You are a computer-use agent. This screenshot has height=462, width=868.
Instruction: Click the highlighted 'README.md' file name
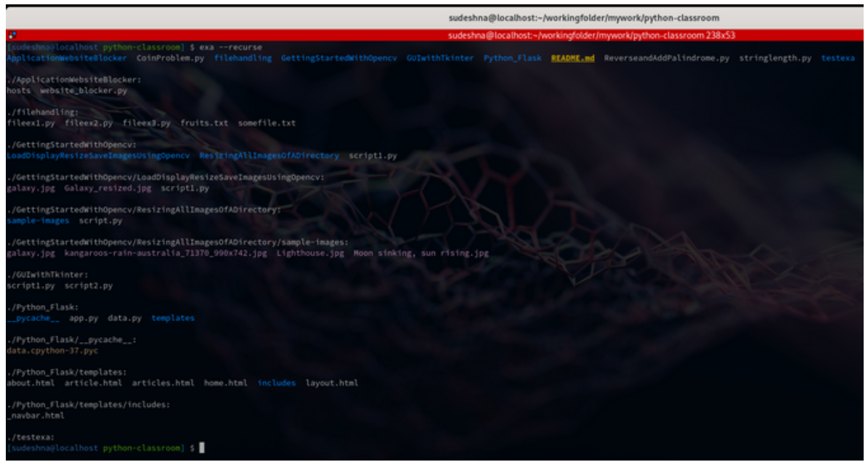click(x=572, y=58)
